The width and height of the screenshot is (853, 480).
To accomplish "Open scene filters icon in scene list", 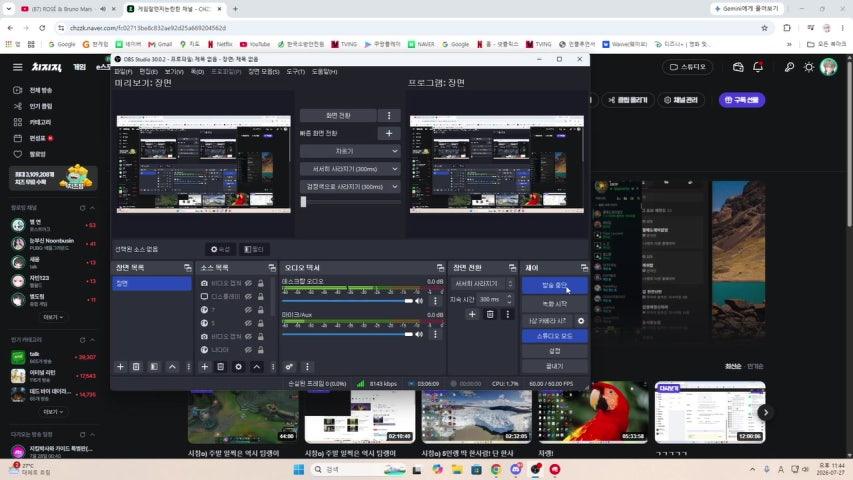I will click(x=154, y=367).
